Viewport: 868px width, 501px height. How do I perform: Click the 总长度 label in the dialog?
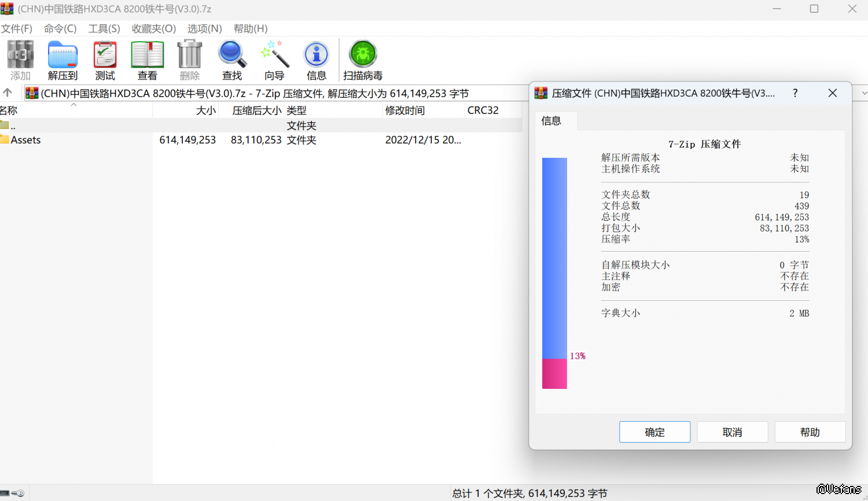[616, 217]
